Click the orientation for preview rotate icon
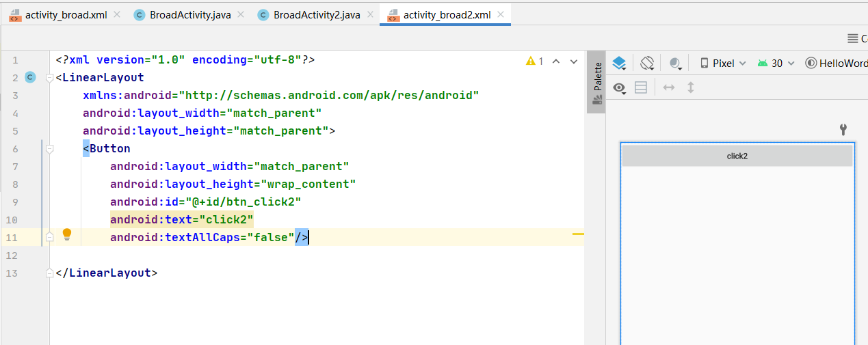868x345 pixels. [x=648, y=64]
